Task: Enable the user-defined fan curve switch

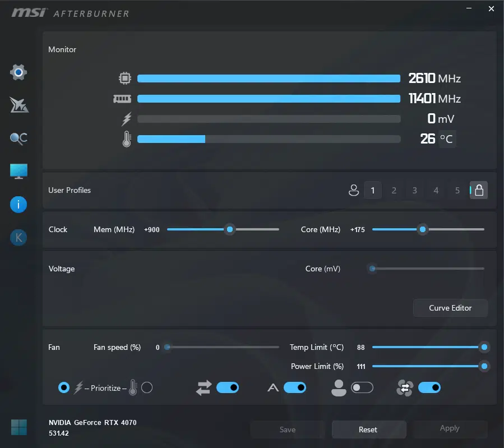Action: (362, 387)
